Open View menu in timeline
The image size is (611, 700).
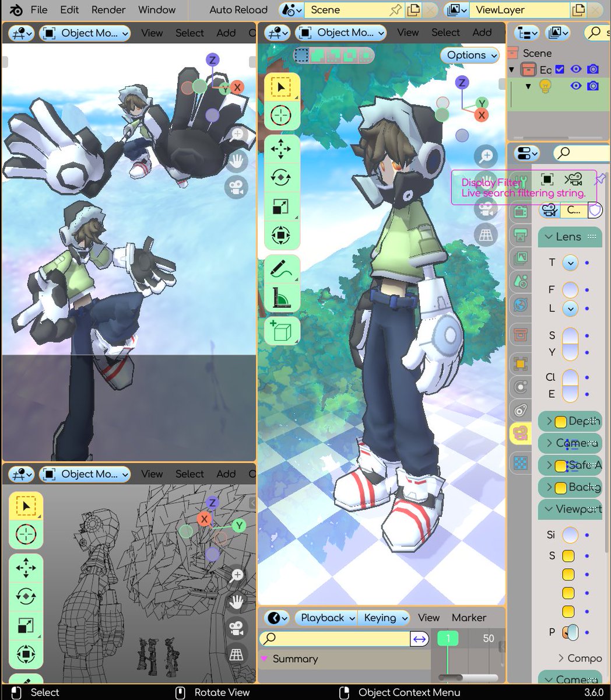click(429, 618)
